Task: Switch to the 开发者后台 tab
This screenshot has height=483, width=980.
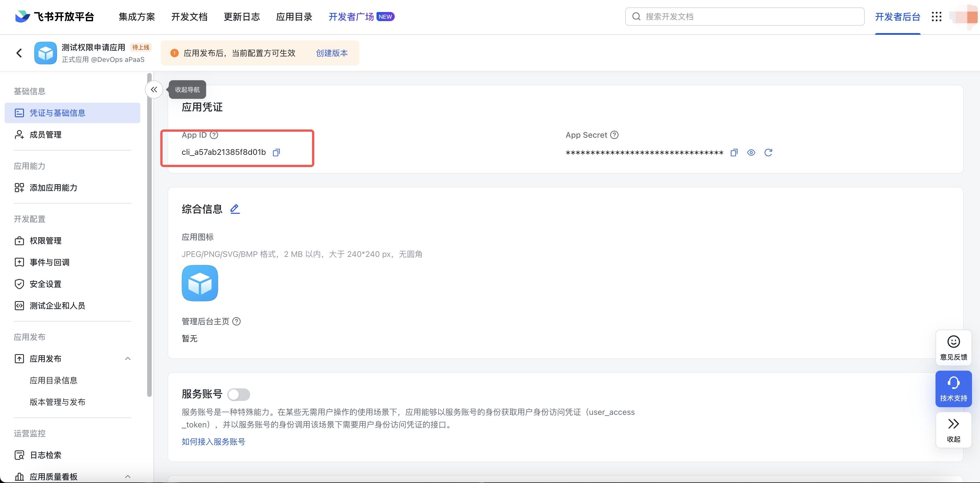Action: (x=898, y=17)
